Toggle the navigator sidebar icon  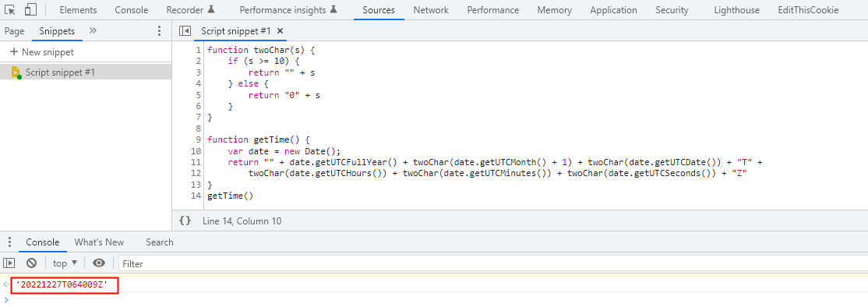[x=185, y=31]
